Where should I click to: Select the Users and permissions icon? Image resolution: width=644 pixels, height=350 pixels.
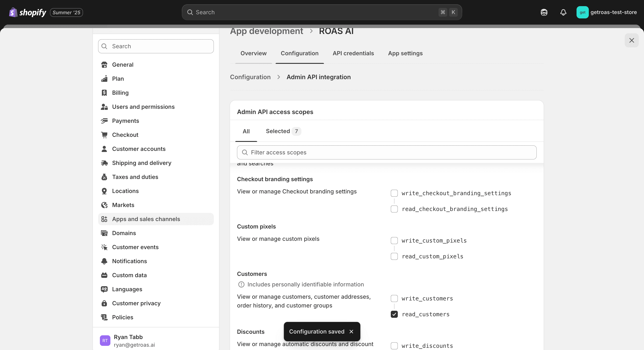[104, 107]
